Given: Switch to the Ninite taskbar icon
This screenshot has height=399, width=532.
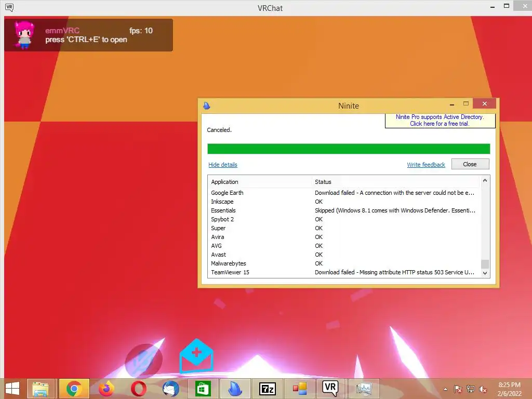Looking at the screenshot, I should [x=235, y=389].
